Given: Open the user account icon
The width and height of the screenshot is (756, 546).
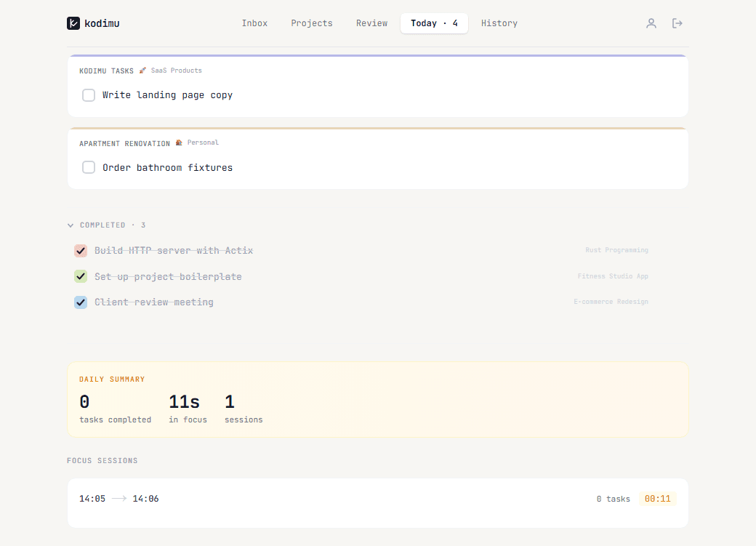Looking at the screenshot, I should click(651, 23).
